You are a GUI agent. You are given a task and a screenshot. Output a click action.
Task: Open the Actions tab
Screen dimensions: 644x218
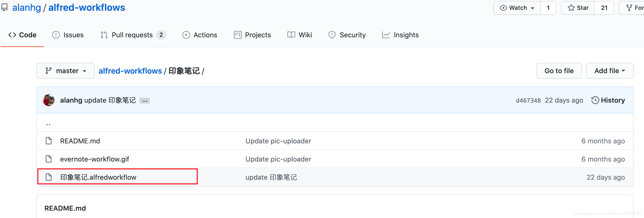click(x=199, y=35)
